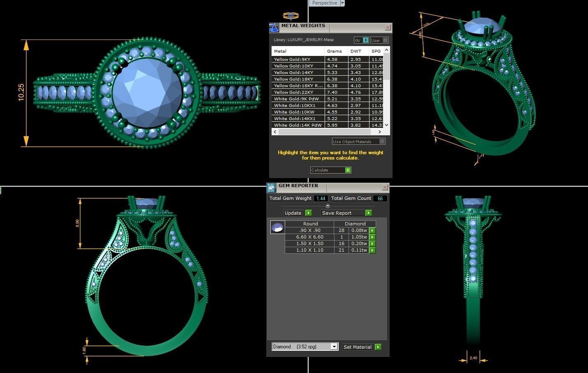The width and height of the screenshot is (588, 373).
Task: Select the Yellow Gold:18KY row
Action: point(328,79)
